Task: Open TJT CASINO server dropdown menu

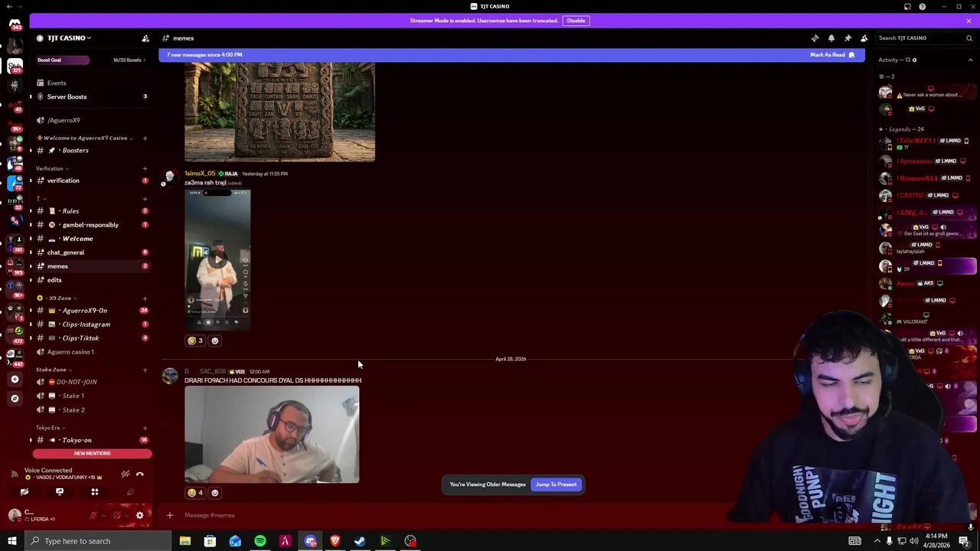Action: click(69, 38)
